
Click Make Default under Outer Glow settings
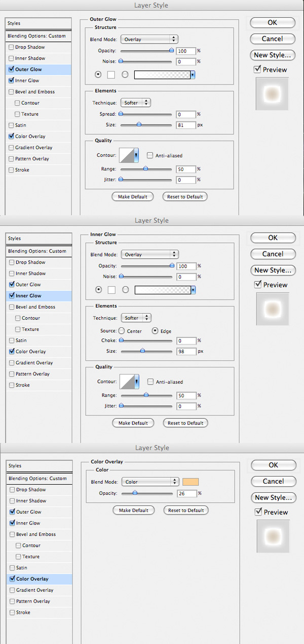pos(133,196)
